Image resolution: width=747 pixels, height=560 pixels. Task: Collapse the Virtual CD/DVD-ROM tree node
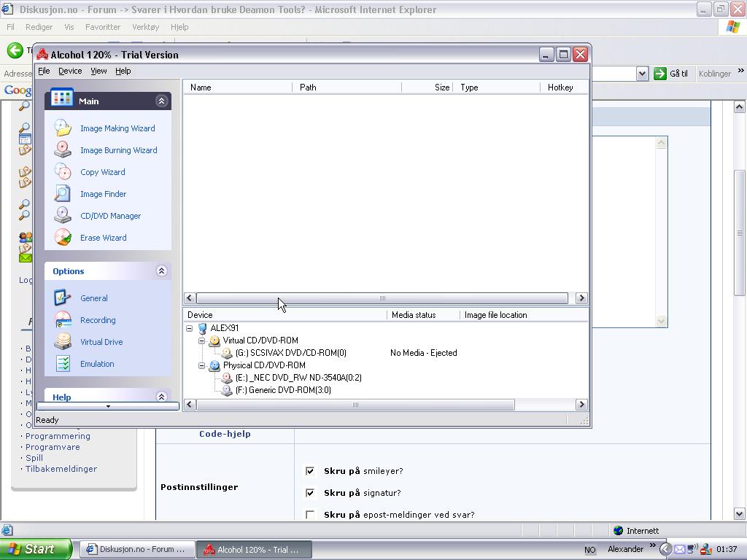click(x=201, y=341)
